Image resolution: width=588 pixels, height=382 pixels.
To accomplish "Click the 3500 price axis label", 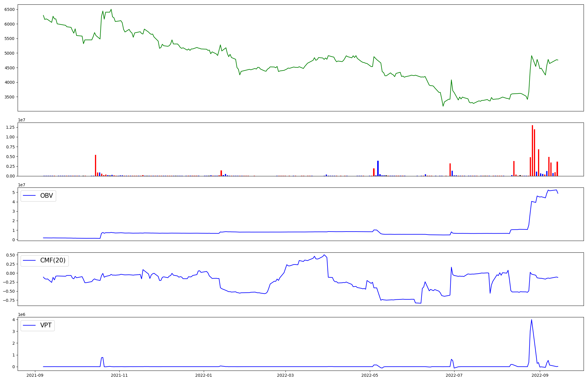I will point(9,97).
